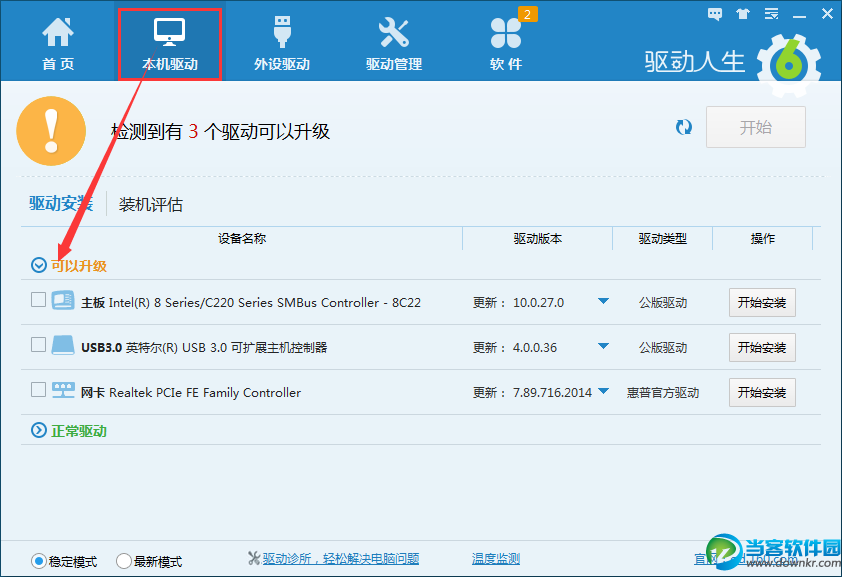
Task: Open the skin shirt icon
Action: pyautogui.click(x=743, y=14)
